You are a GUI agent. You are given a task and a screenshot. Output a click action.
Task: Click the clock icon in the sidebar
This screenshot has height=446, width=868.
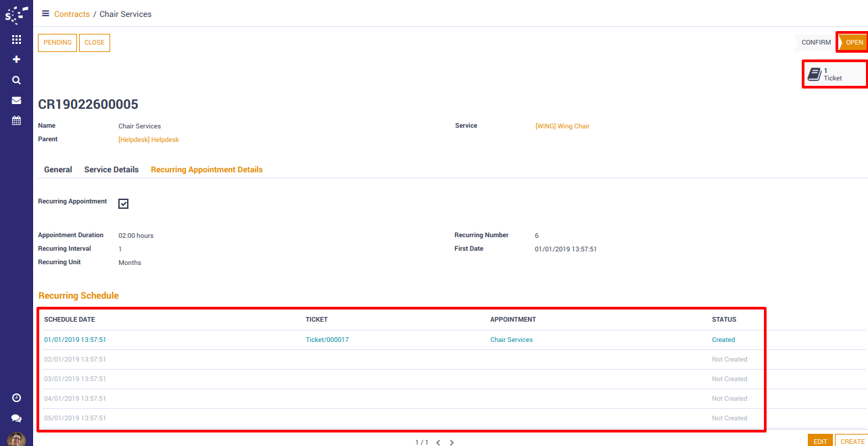pyautogui.click(x=16, y=398)
